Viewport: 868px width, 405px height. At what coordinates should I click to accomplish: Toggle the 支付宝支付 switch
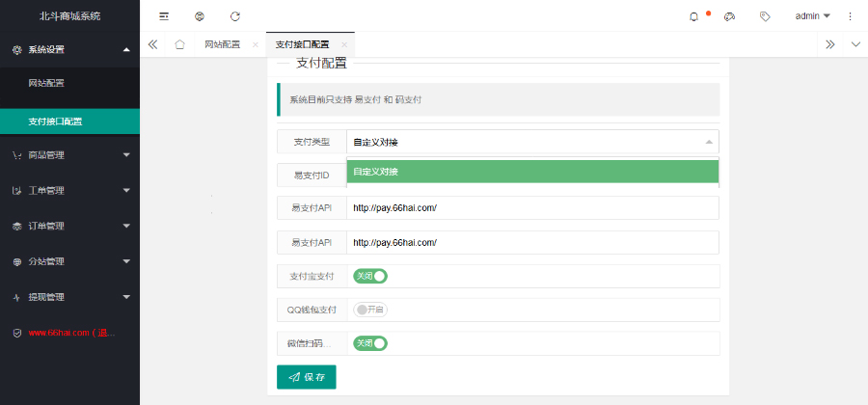coord(370,276)
